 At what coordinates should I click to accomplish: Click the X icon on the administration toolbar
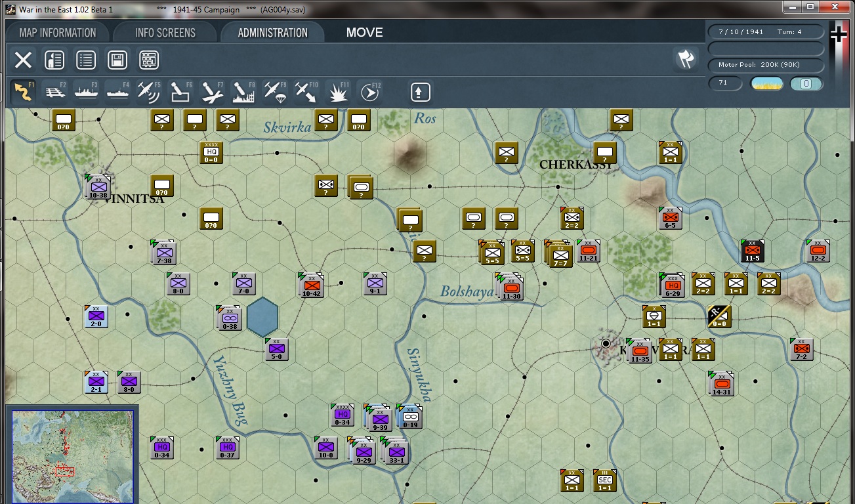point(23,60)
